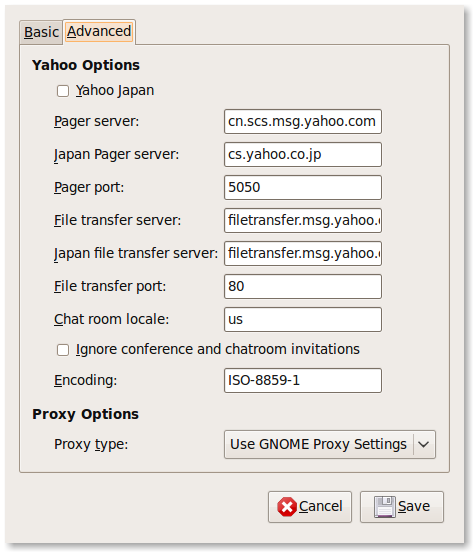Click the Chat room locale field
473x552 pixels.
click(303, 320)
